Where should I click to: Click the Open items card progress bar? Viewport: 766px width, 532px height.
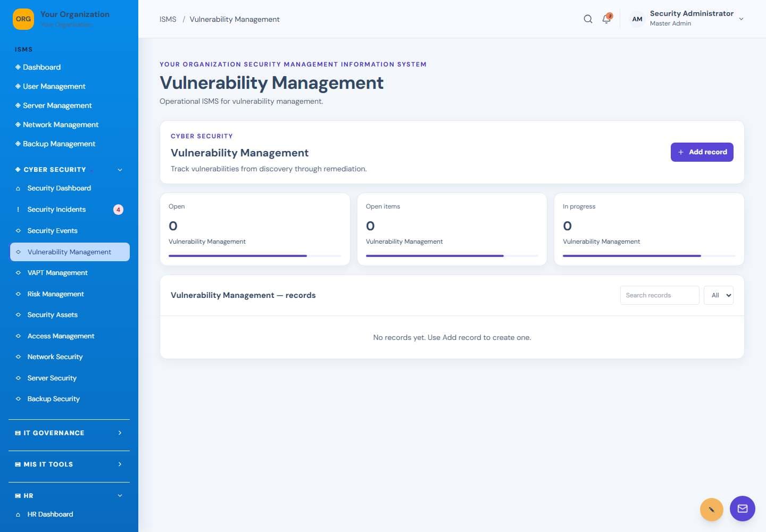point(452,256)
